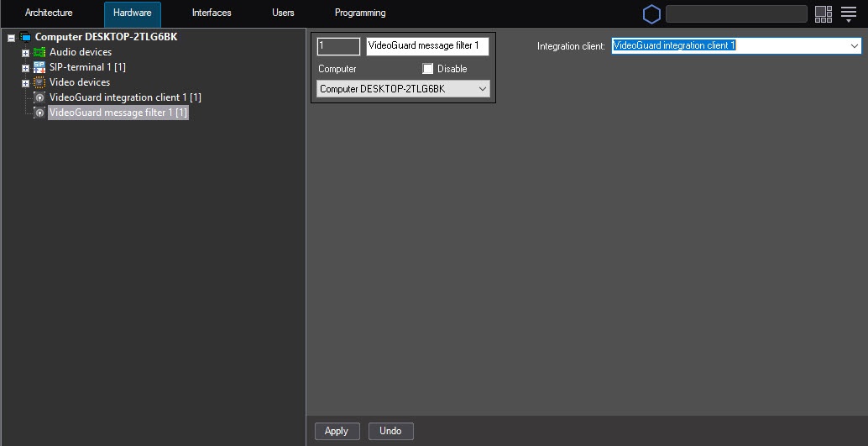Viewport: 868px width, 446px height.
Task: Open the layout grid icon
Action: pos(824,14)
